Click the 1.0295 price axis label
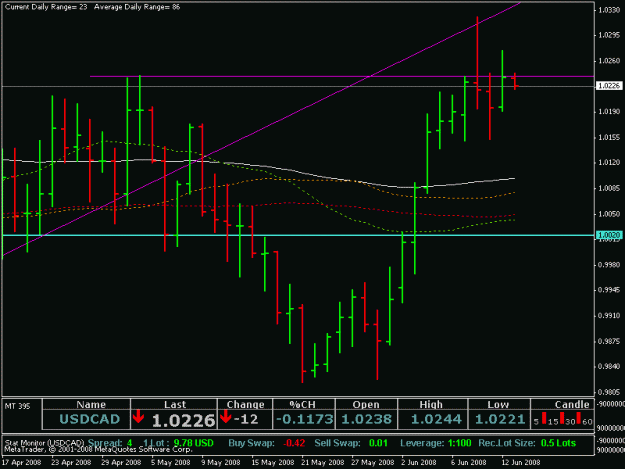 [610, 35]
